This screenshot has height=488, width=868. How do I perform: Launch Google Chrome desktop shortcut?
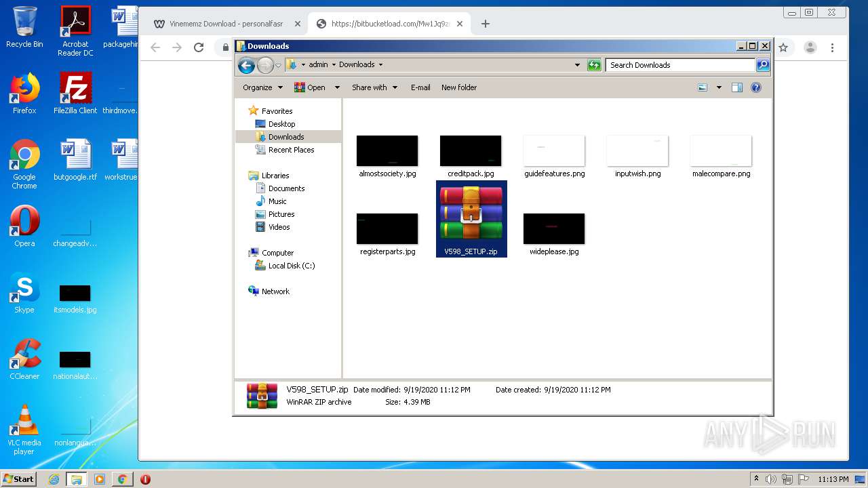point(24,164)
